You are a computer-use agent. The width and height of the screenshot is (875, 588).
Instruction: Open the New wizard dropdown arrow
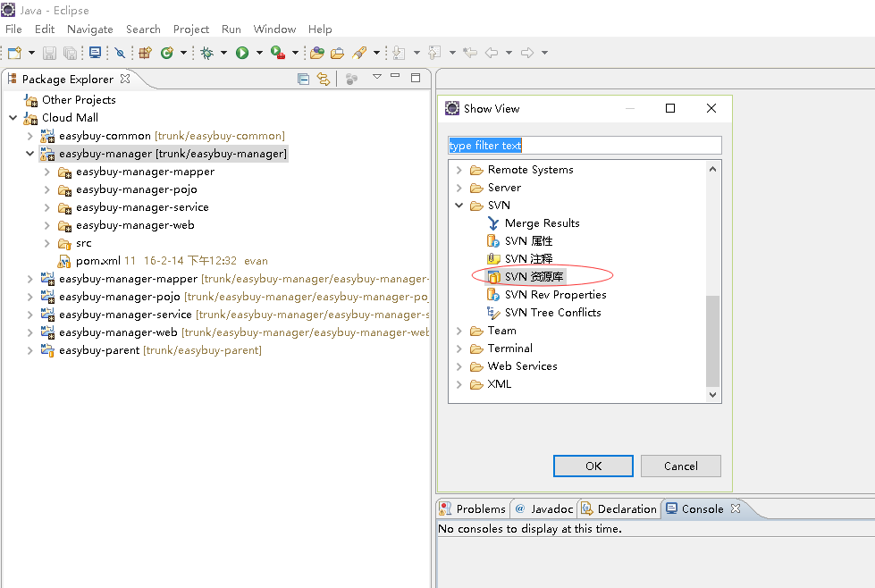coord(31,53)
